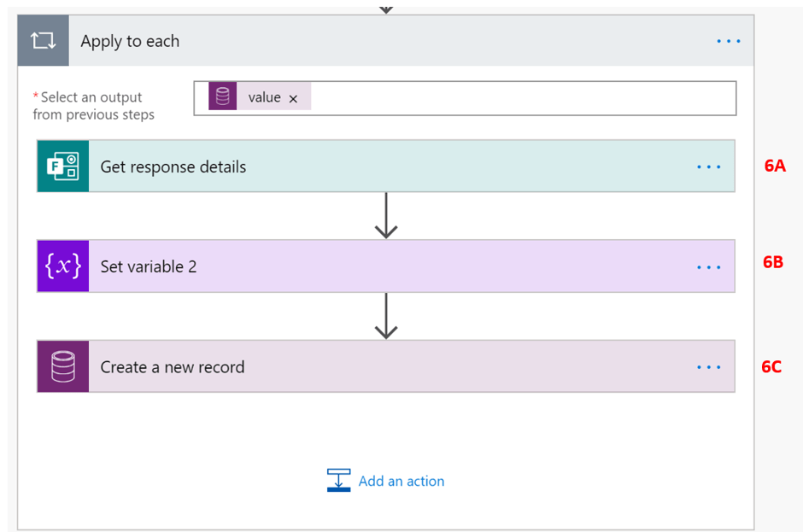Click the output selection input field
This screenshot has width=803, height=532.
(x=465, y=98)
